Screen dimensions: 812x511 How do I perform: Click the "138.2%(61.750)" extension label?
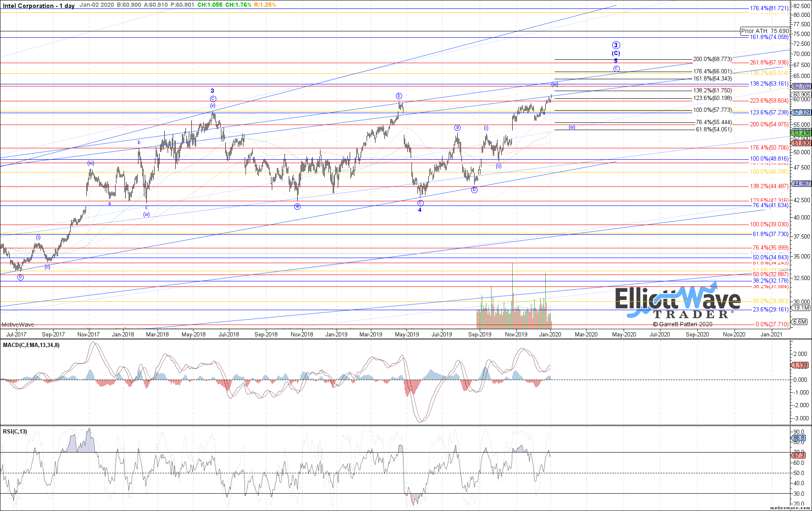pyautogui.click(x=712, y=91)
